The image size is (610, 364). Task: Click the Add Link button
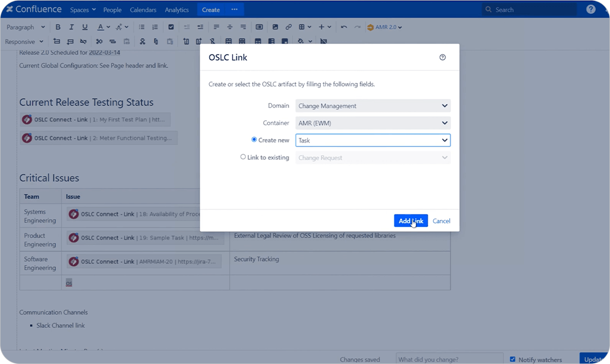click(411, 220)
